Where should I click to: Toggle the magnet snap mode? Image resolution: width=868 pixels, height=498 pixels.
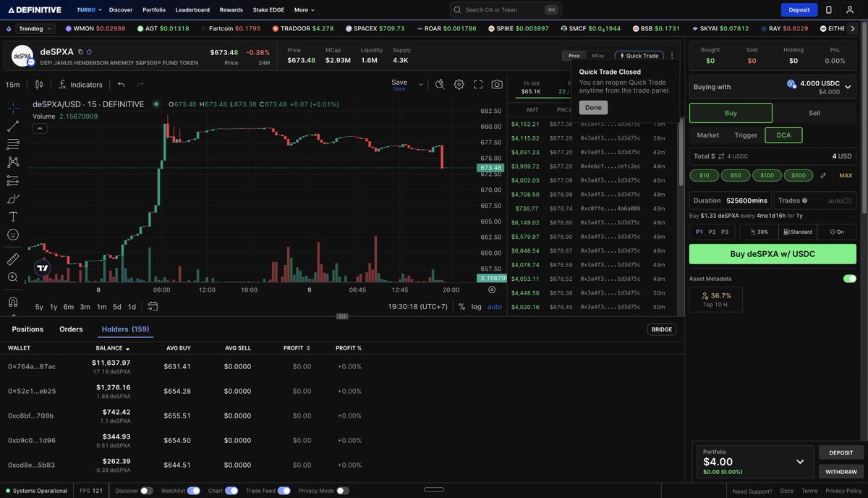coord(13,301)
